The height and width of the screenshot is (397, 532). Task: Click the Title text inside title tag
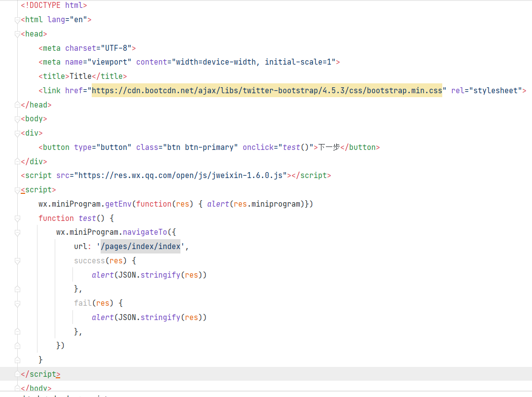(x=80, y=76)
